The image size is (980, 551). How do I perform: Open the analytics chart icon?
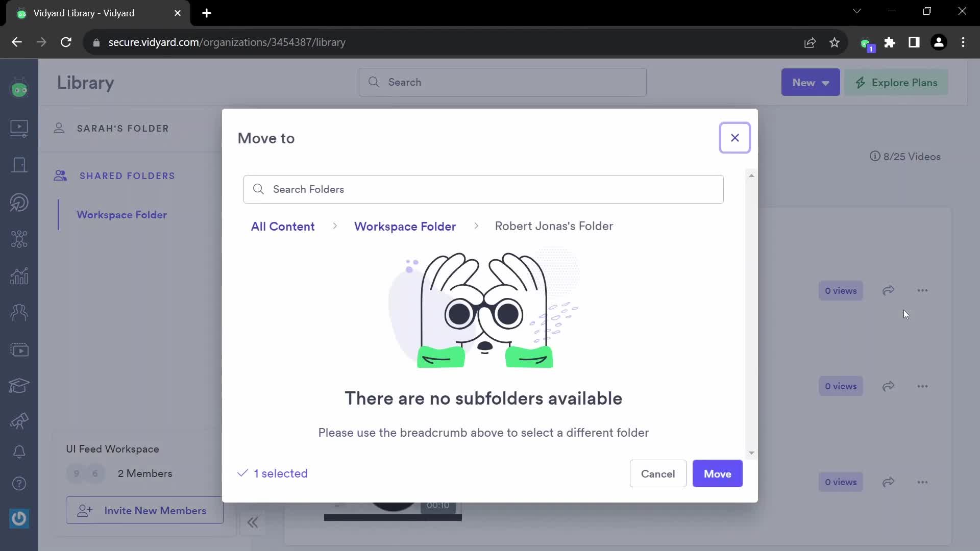19,276
